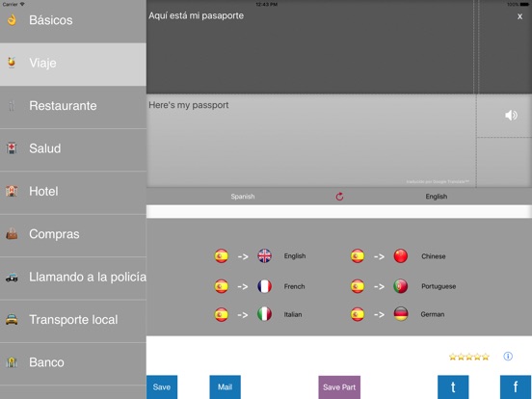Image resolution: width=532 pixels, height=399 pixels.
Task: Tap the OK hand icon beside Básicos
Action: (x=12, y=20)
